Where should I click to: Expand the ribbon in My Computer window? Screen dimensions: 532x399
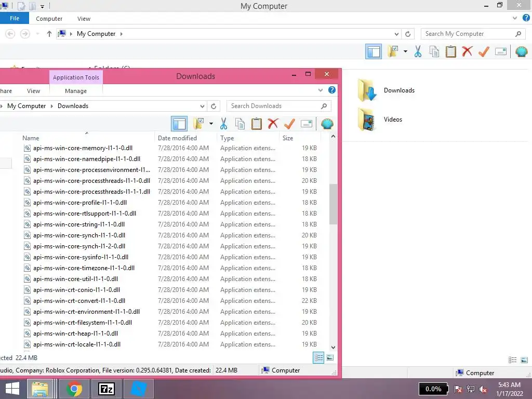pos(515,18)
